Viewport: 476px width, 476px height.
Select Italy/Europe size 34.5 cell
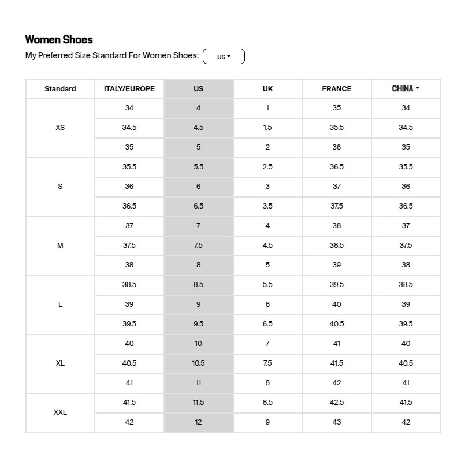(129, 128)
